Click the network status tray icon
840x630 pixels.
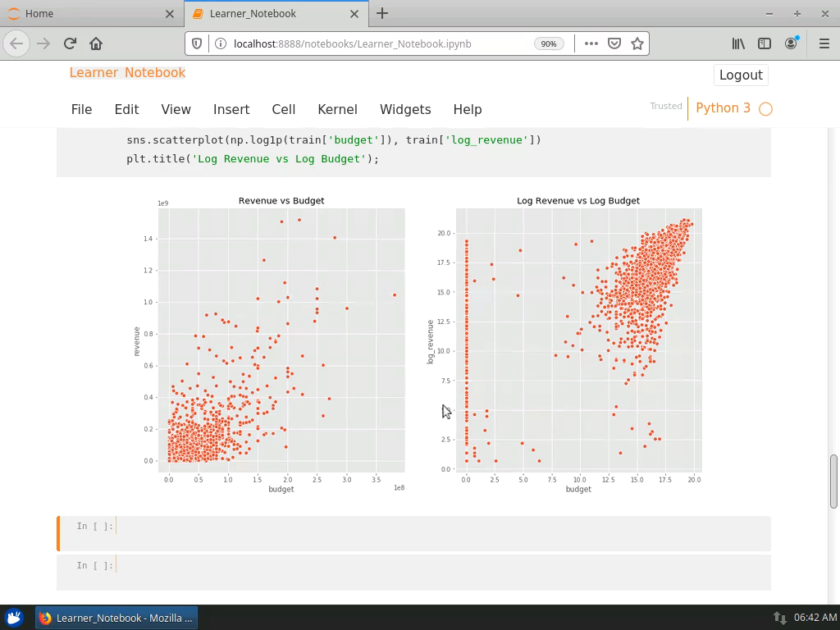pyautogui.click(x=780, y=618)
